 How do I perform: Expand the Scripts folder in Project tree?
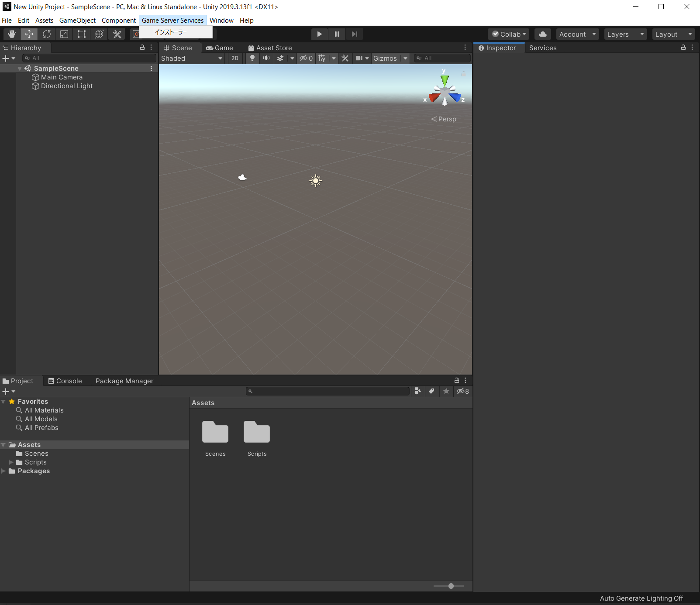click(x=11, y=462)
